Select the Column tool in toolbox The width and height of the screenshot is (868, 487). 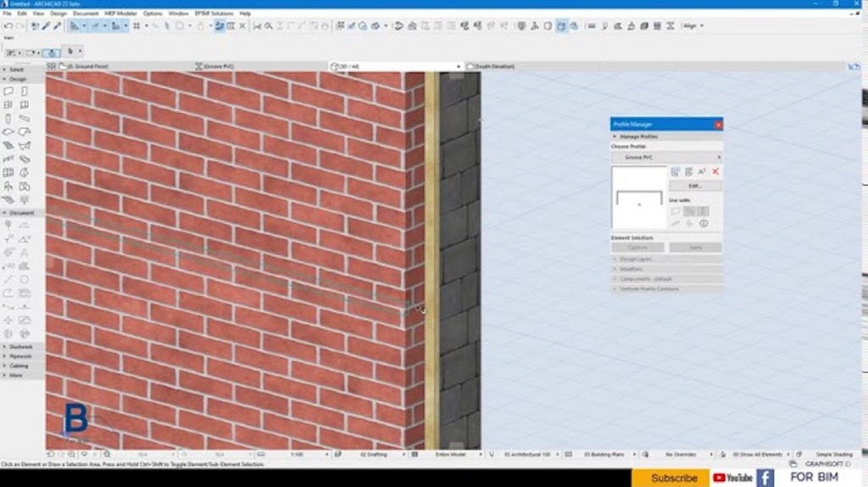pos(8,119)
